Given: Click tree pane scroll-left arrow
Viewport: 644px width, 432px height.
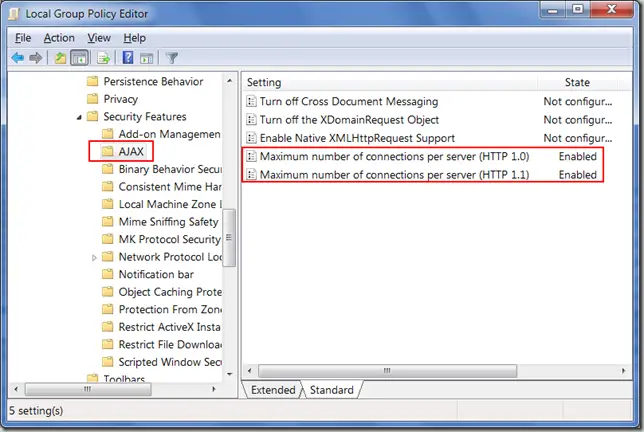Looking at the screenshot, I should pos(16,389).
